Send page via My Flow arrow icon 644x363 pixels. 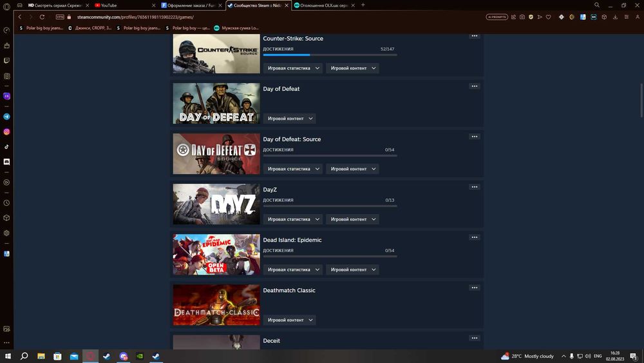point(540,17)
